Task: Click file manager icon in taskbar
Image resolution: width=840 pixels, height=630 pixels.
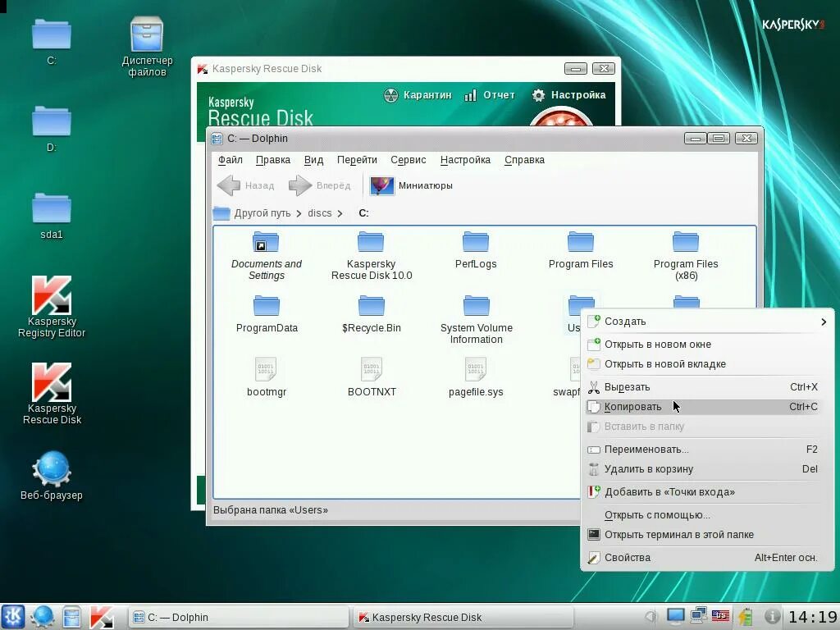Action: (71, 617)
